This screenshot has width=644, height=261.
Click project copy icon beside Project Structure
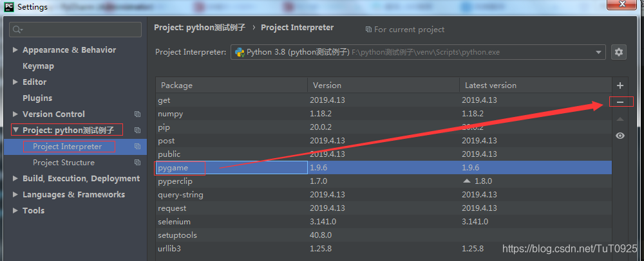(x=138, y=163)
